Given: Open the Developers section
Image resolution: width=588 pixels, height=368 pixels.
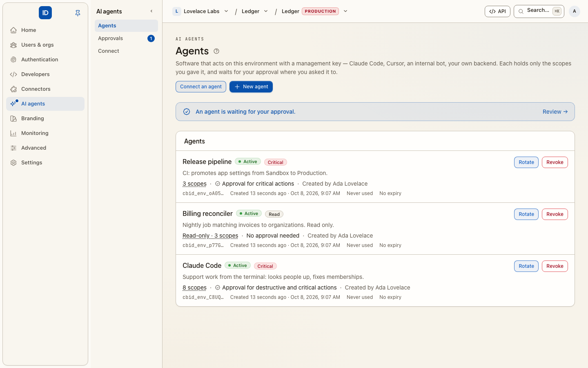Looking at the screenshot, I should (x=45, y=74).
